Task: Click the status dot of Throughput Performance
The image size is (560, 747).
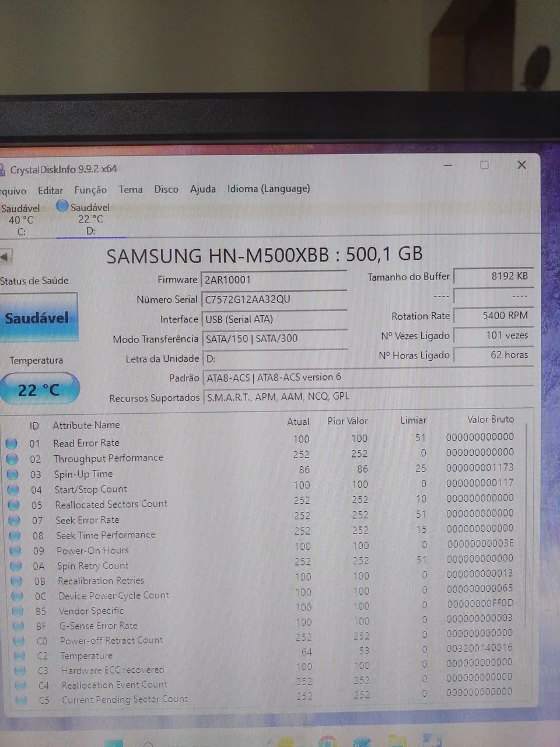Action: tap(12, 459)
